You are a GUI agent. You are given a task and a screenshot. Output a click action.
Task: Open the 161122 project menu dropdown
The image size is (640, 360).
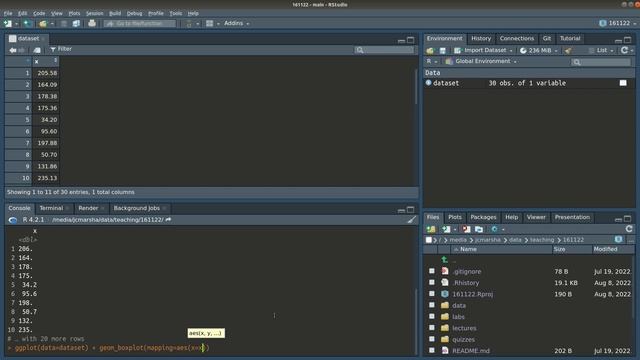[x=618, y=23]
